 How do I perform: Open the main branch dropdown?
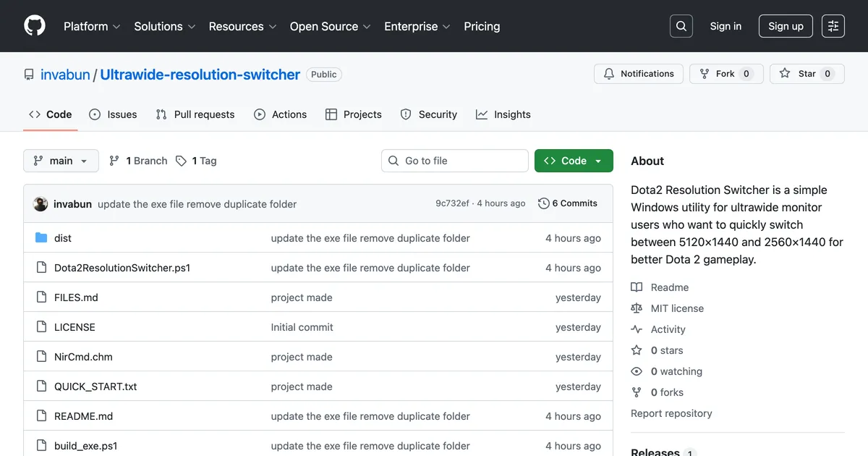pos(61,160)
